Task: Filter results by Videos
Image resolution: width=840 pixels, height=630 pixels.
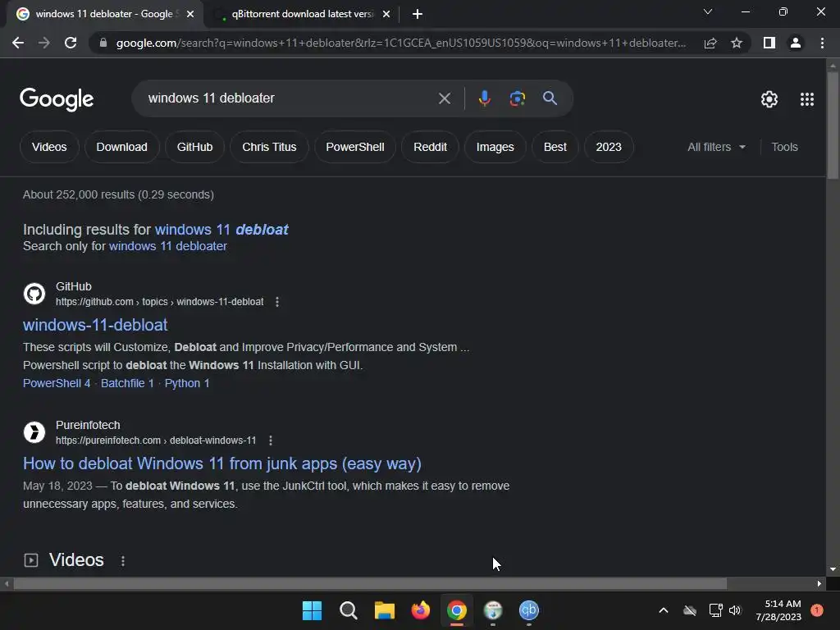Action: (49, 147)
